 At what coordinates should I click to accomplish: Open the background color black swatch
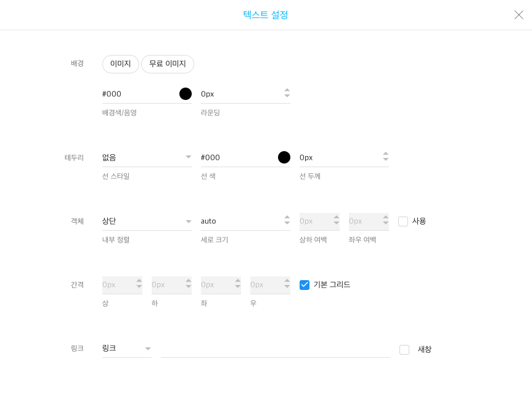(x=186, y=94)
